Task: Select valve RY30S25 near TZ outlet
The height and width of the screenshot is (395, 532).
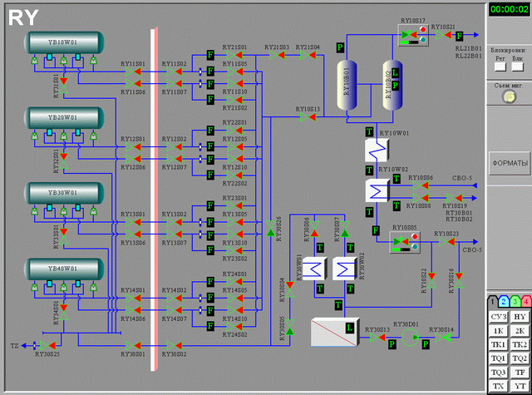Action: pos(48,346)
